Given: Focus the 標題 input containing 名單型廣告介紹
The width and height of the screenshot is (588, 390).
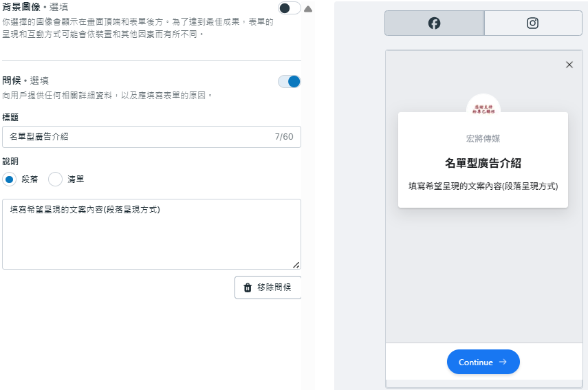Looking at the screenshot, I should pyautogui.click(x=138, y=137).
